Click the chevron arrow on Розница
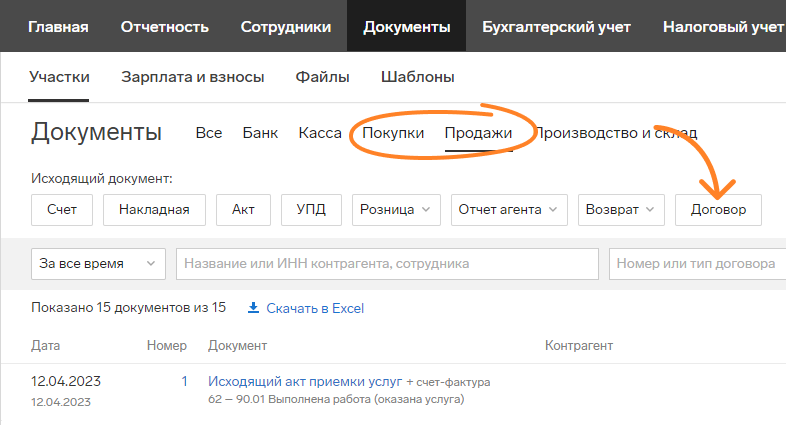786x425 pixels. 426,209
